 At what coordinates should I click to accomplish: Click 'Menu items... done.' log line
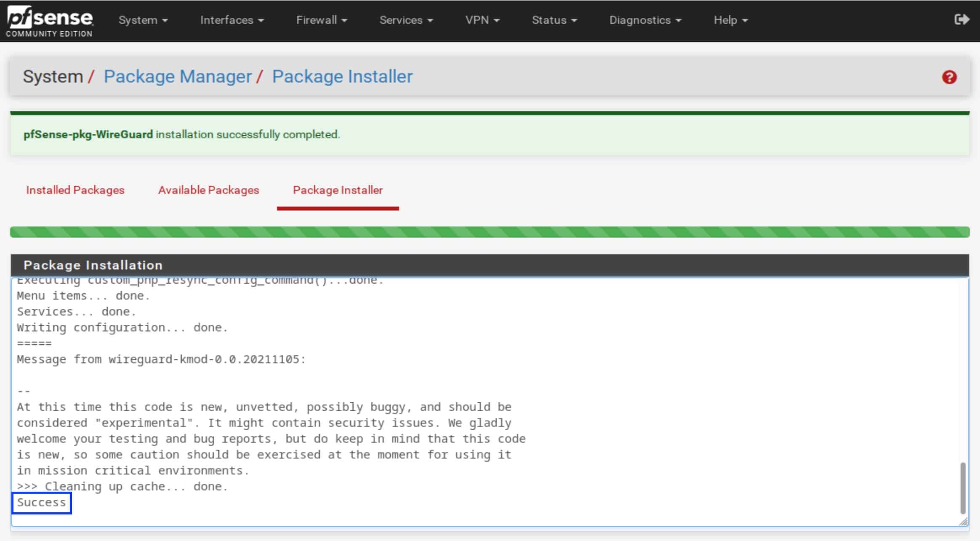point(83,296)
